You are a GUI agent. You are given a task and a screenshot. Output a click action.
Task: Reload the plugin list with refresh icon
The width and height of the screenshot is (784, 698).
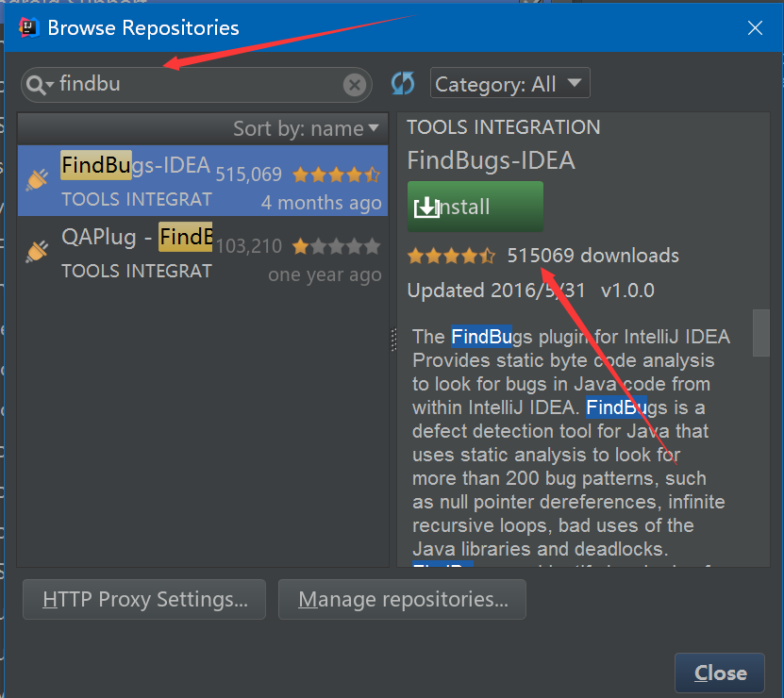click(403, 83)
